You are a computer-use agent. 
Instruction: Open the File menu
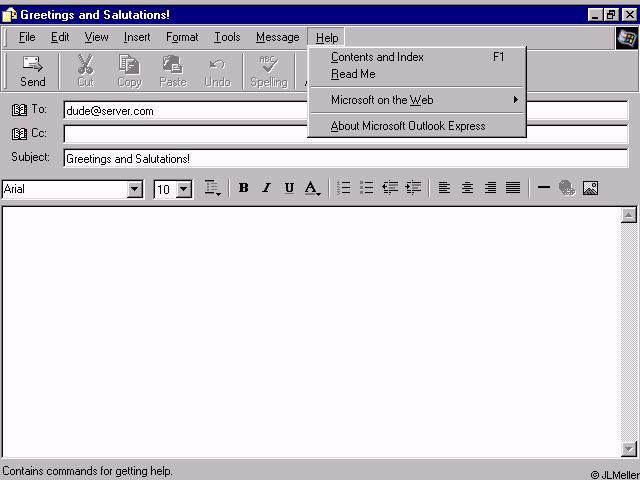27,37
